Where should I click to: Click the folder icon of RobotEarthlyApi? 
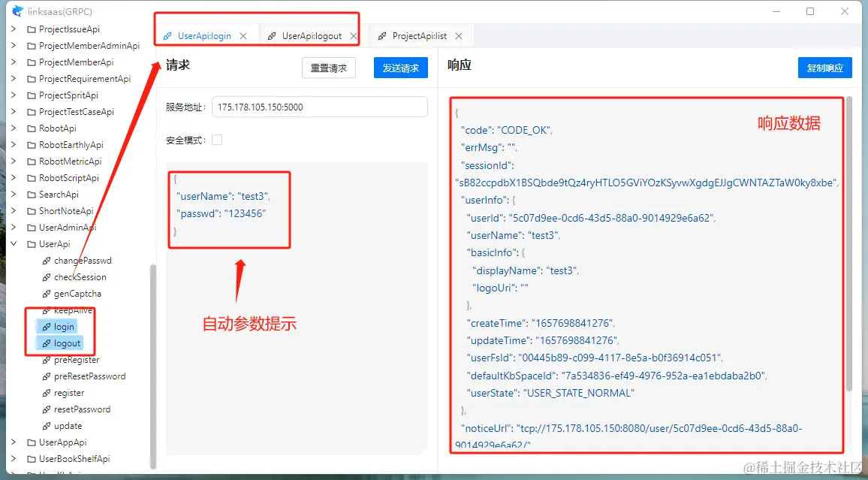coord(31,145)
